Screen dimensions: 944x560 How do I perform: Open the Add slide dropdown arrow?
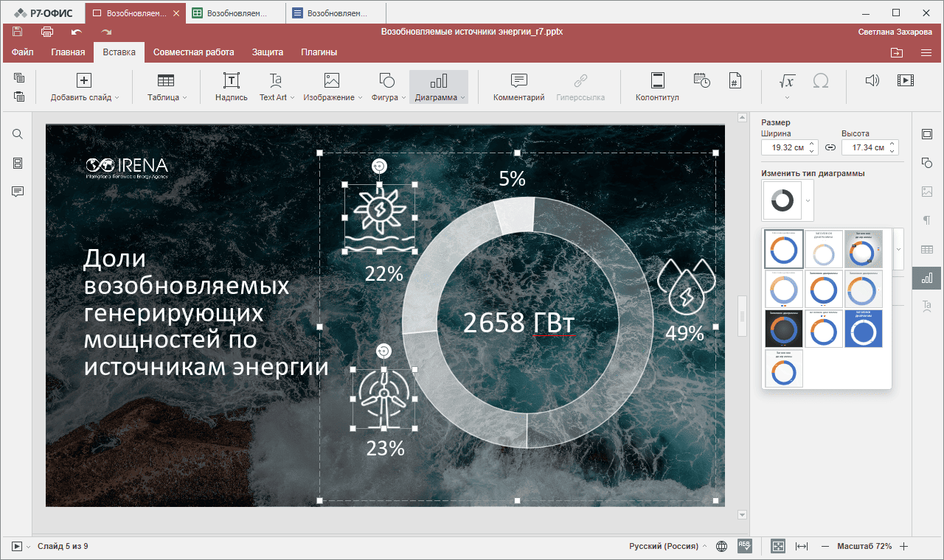pos(117,97)
